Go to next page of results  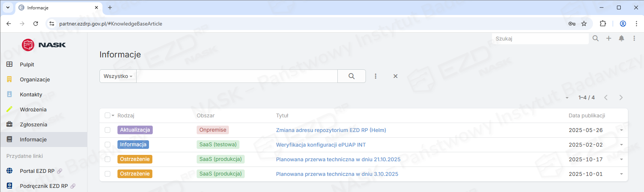621,97
